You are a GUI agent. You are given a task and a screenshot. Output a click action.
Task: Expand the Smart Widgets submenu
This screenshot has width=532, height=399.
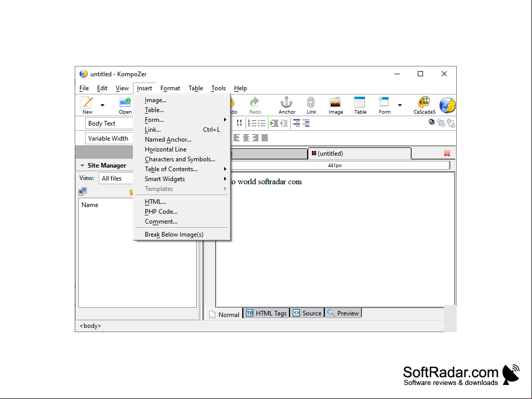182,179
